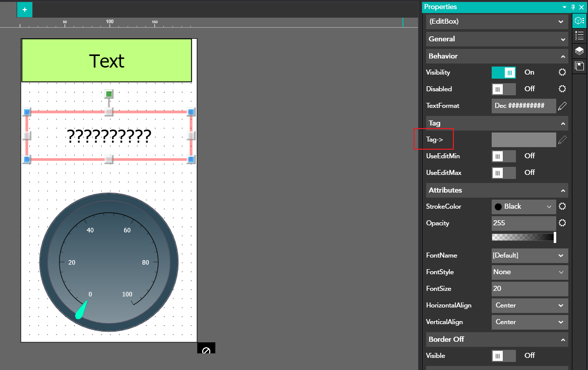Screen dimensions: 588x370
Task: Open the StrokeColor Black dropdown
Action: pos(523,207)
